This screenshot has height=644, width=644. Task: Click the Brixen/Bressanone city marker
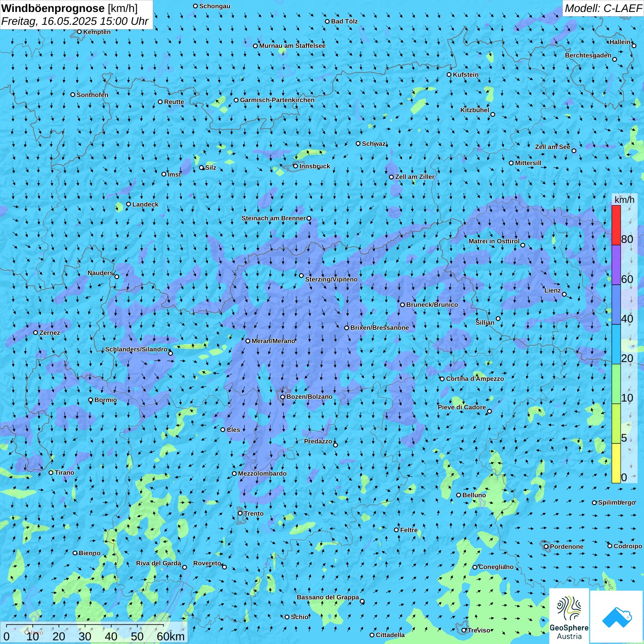[x=347, y=328]
